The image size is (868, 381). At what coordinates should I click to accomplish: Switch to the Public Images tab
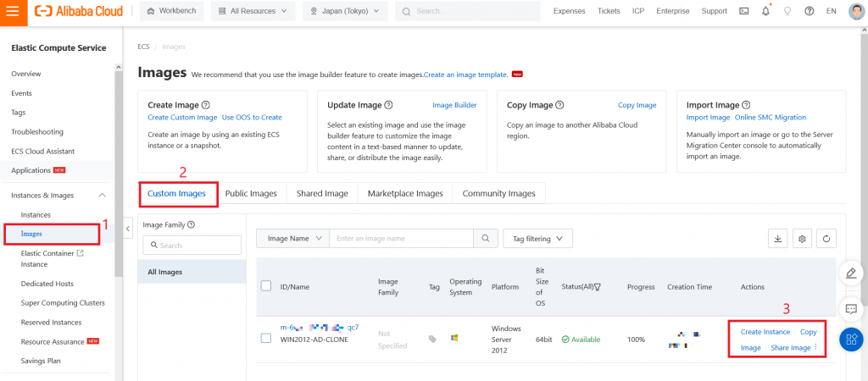point(251,194)
